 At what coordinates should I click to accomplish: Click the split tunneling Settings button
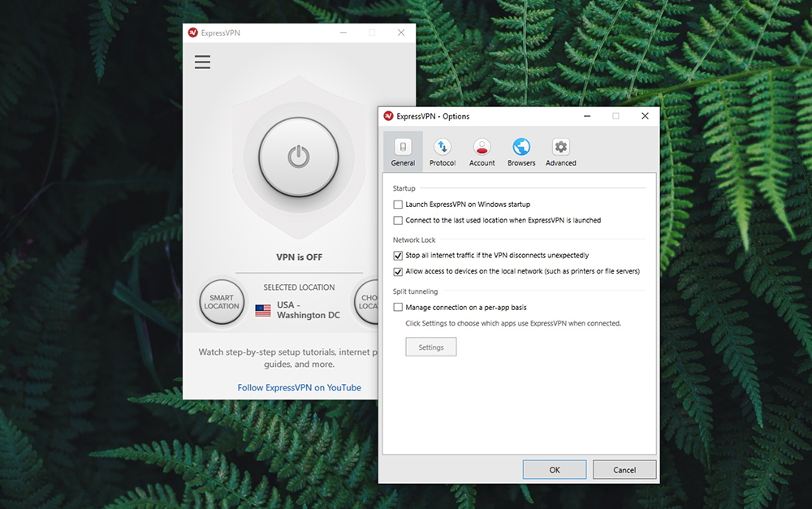coord(431,347)
